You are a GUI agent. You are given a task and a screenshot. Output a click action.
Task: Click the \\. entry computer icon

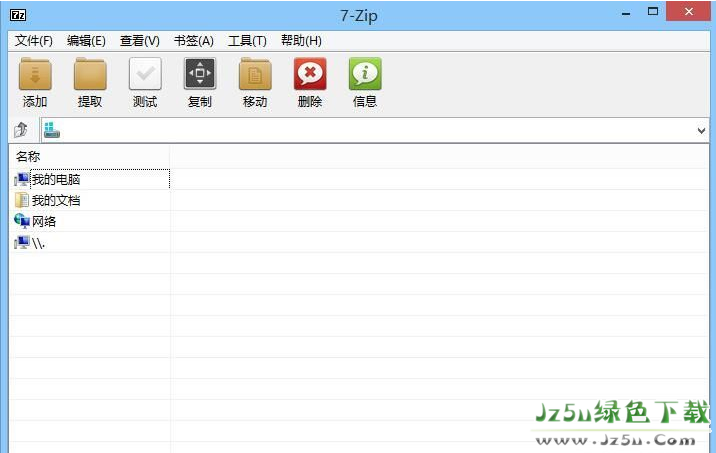(22, 242)
